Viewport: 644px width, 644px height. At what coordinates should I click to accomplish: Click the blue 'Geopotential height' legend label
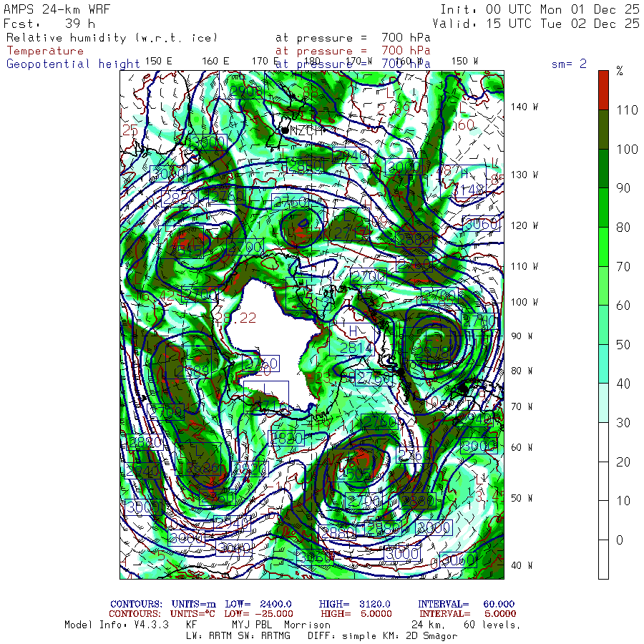click(x=73, y=64)
